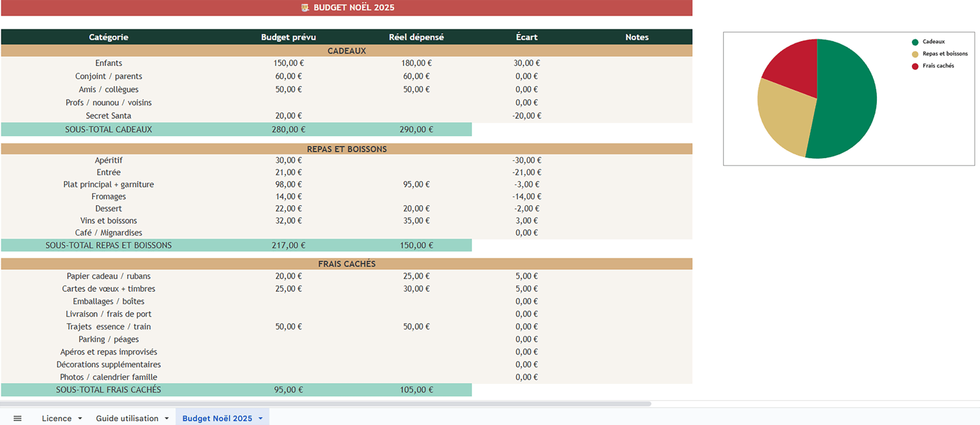980x425 pixels.
Task: Select the Profs / nounou / voisins cell
Action: pyautogui.click(x=108, y=103)
